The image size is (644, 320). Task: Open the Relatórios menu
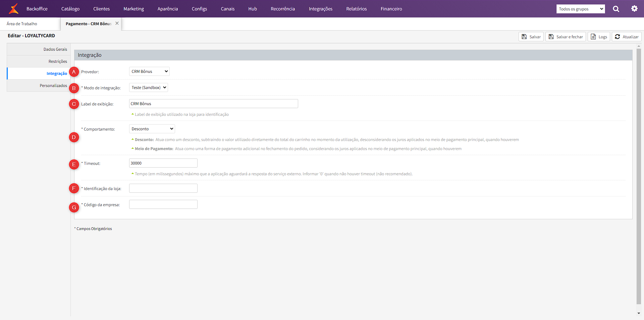click(357, 9)
